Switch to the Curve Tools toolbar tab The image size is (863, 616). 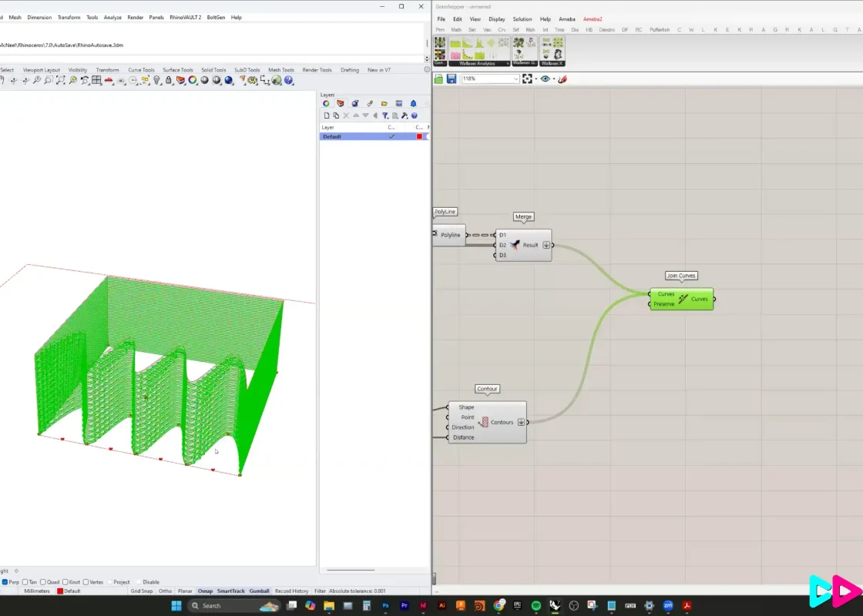click(141, 70)
